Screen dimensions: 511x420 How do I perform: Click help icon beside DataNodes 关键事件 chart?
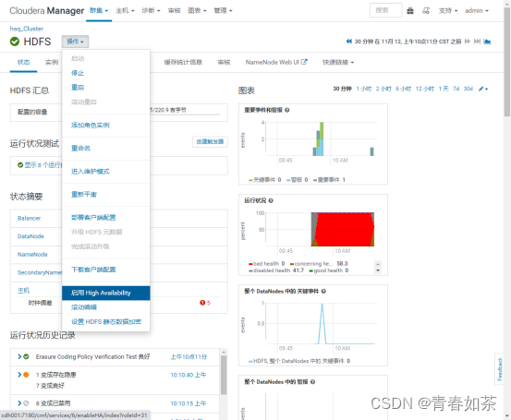pyautogui.click(x=323, y=291)
